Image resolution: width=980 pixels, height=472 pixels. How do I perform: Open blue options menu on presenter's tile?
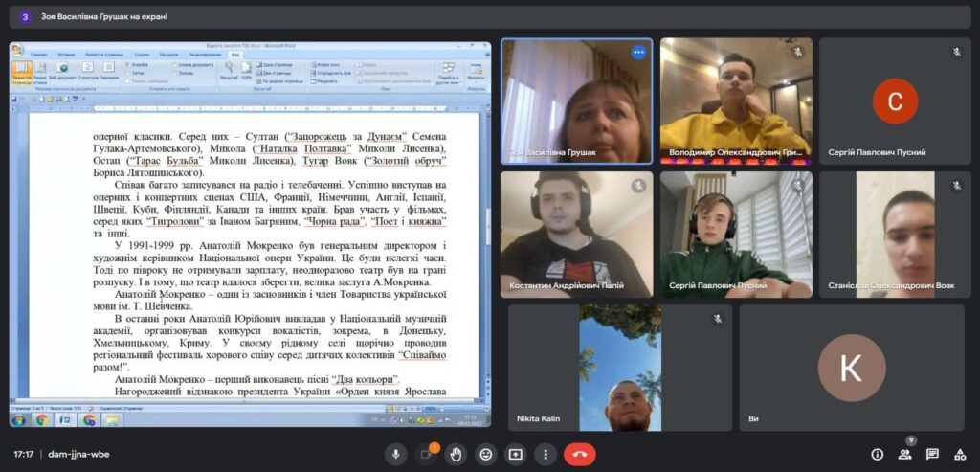[638, 53]
